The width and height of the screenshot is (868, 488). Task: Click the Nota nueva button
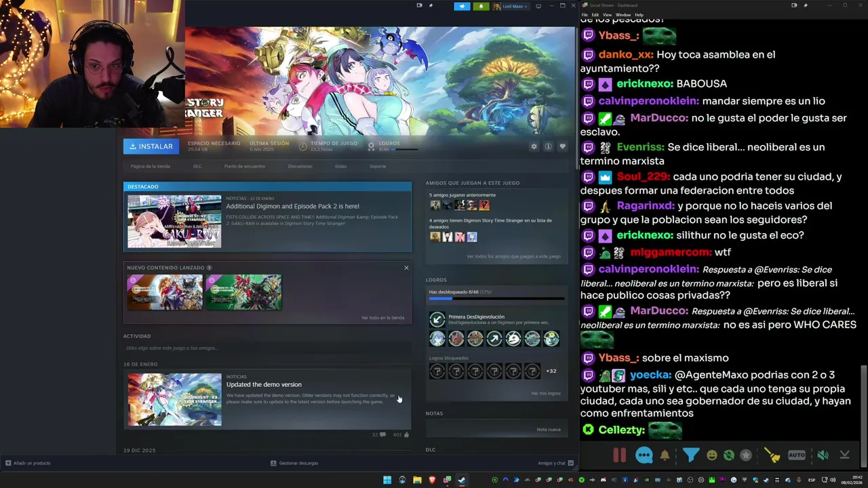coord(549,429)
